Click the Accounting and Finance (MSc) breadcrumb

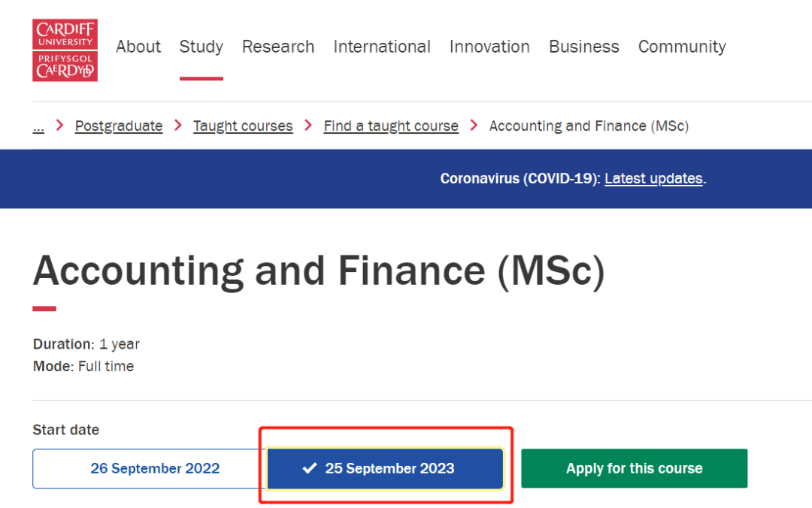click(589, 125)
